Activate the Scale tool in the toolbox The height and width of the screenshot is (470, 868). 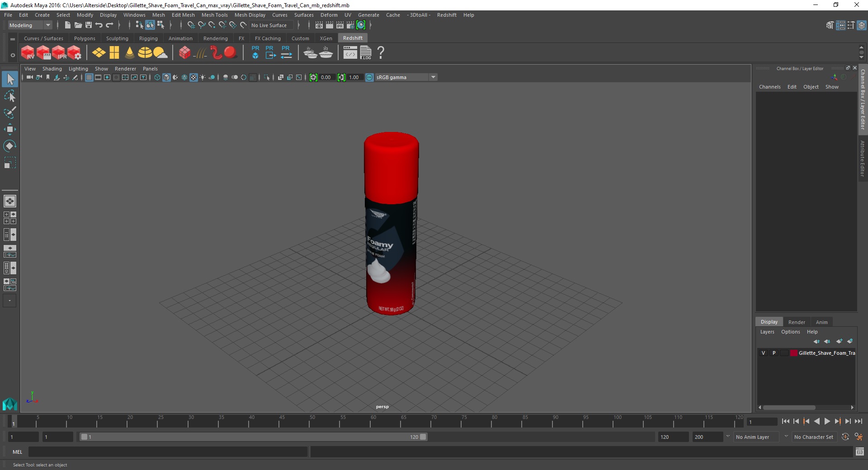(10, 163)
